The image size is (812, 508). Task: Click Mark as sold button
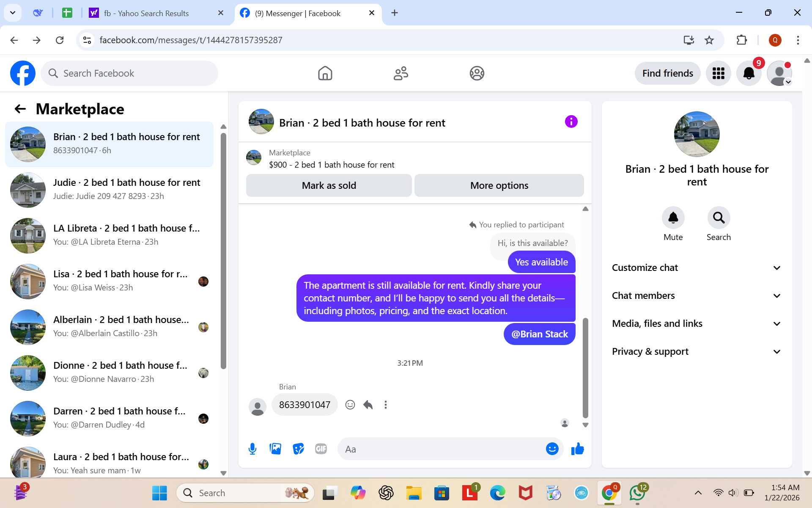coord(329,185)
